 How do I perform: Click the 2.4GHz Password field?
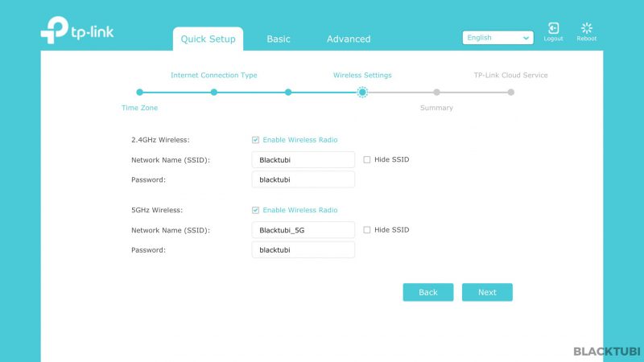[x=303, y=179]
